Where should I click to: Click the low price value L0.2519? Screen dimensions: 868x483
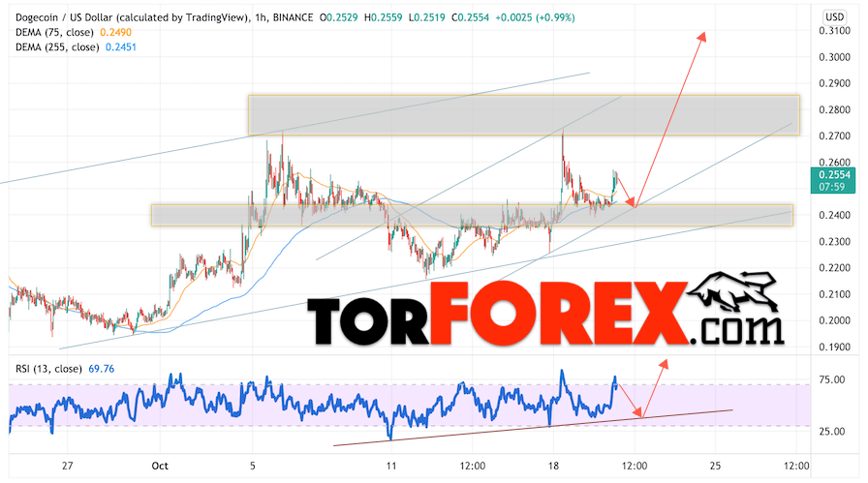(x=427, y=17)
